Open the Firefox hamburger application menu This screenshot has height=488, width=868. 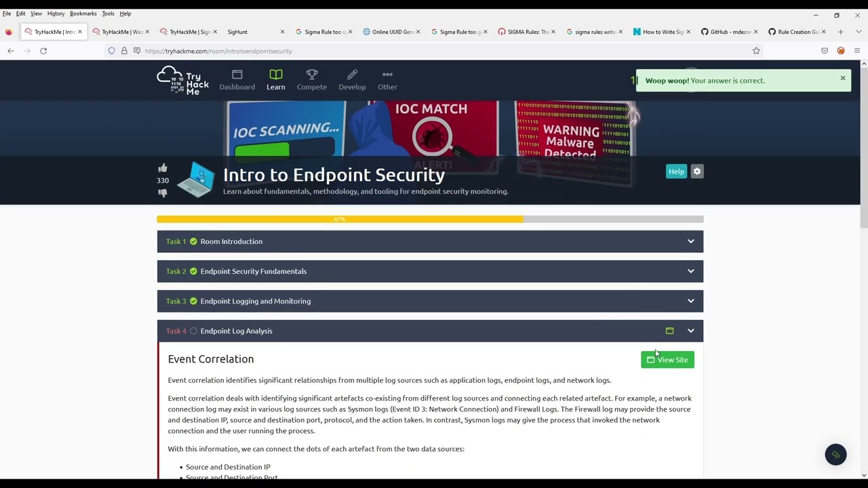coord(857,51)
